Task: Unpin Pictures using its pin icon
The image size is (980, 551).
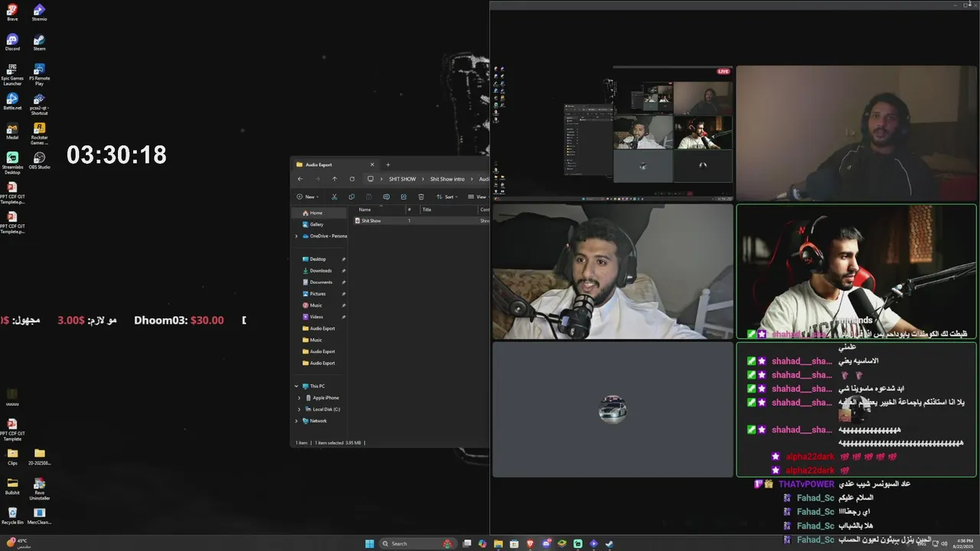Action: 344,294
